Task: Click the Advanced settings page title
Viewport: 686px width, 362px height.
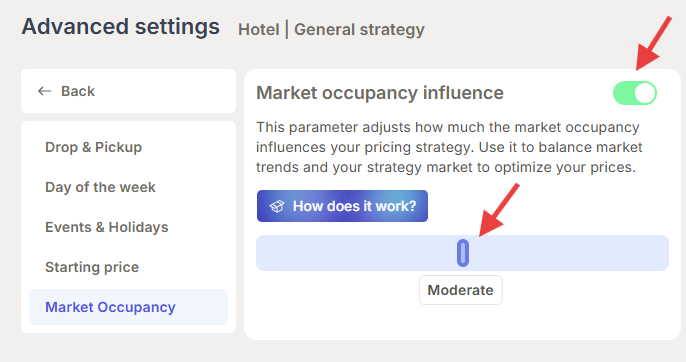Action: (x=121, y=27)
